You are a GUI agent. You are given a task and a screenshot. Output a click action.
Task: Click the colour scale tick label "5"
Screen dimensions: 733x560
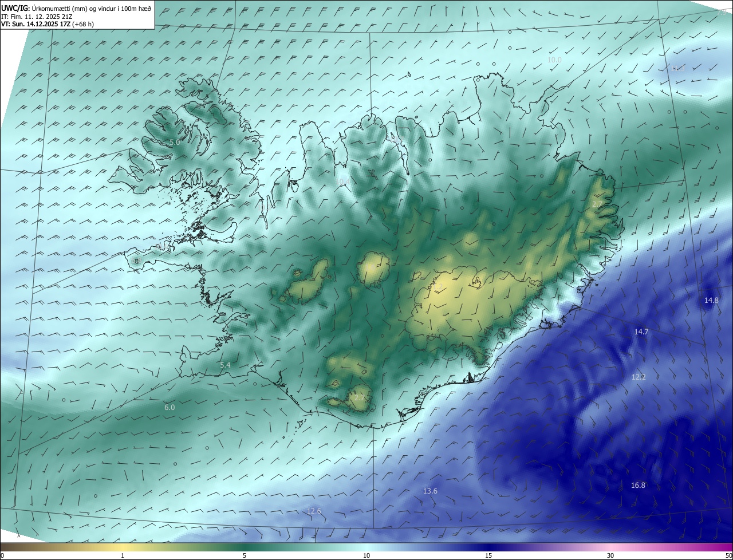[245, 555]
